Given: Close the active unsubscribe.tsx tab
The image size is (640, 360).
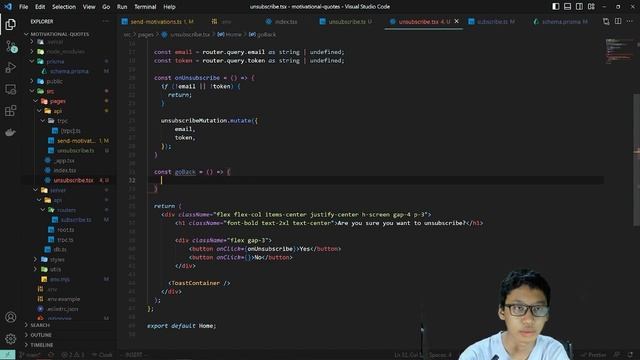Looking at the screenshot, I should pos(456,21).
